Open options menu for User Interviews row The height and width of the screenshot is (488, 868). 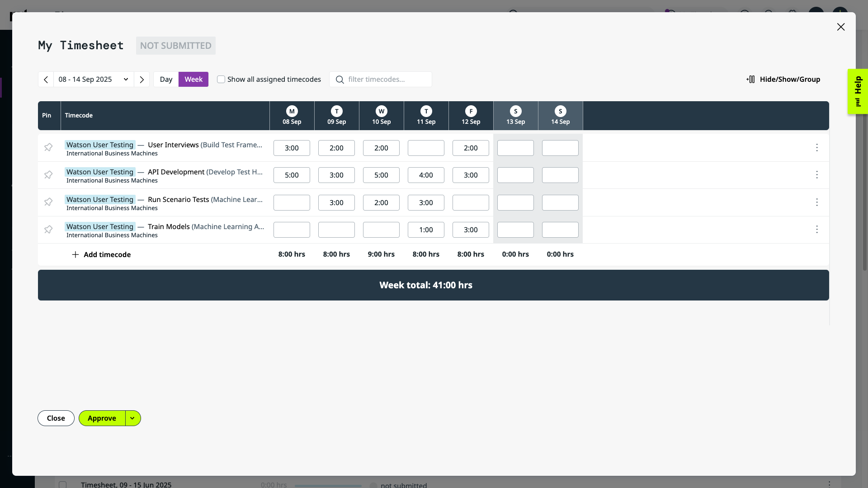816,148
